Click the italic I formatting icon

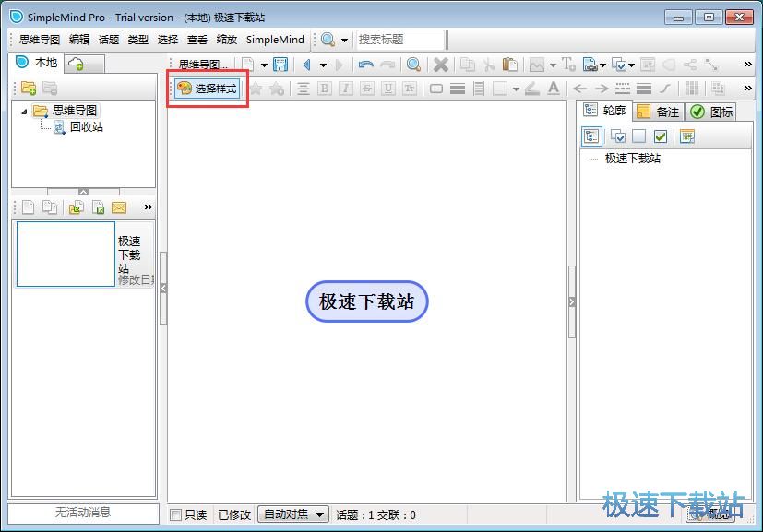click(x=345, y=89)
